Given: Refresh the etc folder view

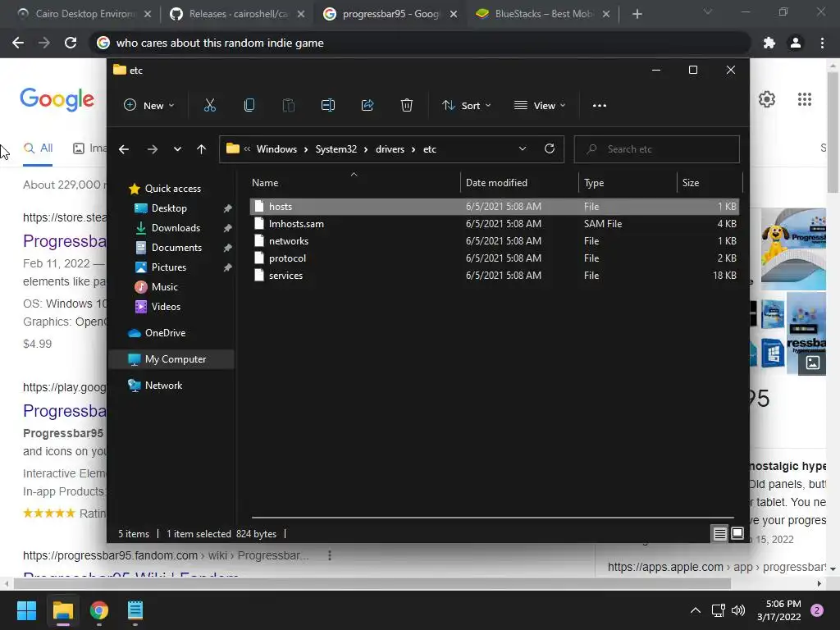Looking at the screenshot, I should click(x=549, y=149).
